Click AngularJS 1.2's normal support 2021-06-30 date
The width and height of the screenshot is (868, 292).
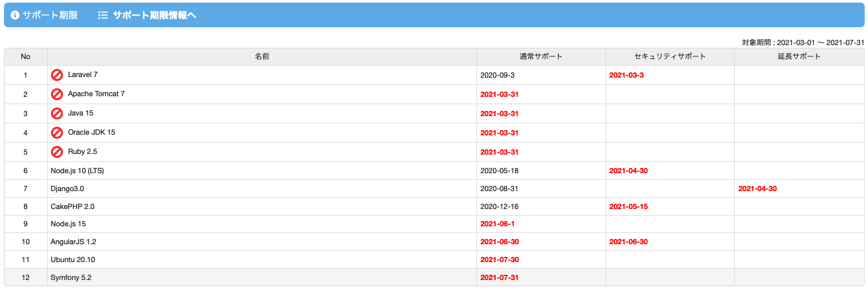pos(499,242)
